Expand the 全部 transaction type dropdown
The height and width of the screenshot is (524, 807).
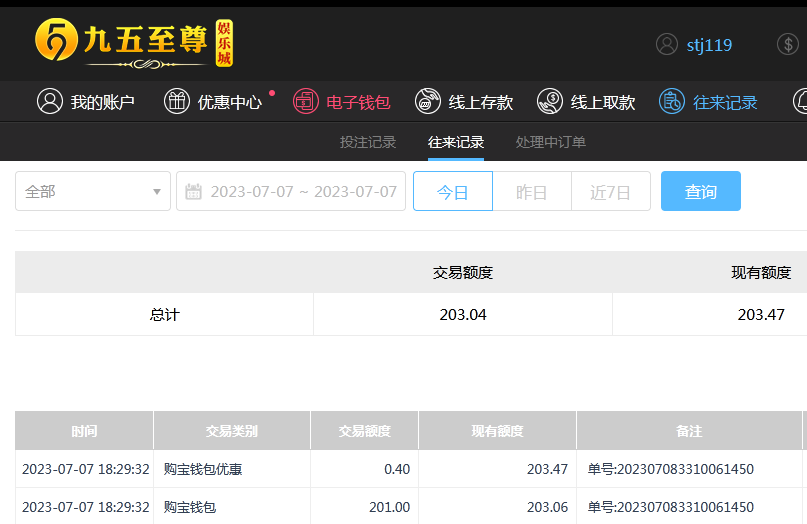pos(93,191)
